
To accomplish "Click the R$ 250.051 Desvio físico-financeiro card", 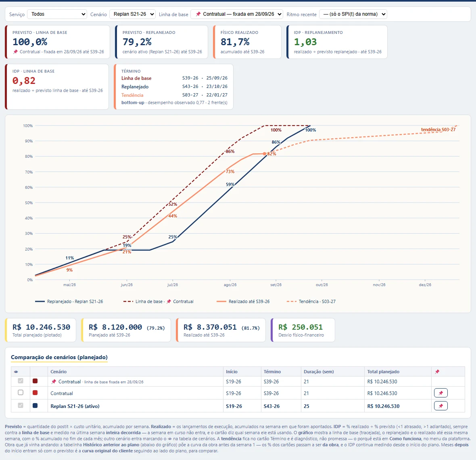I will pos(303,330).
